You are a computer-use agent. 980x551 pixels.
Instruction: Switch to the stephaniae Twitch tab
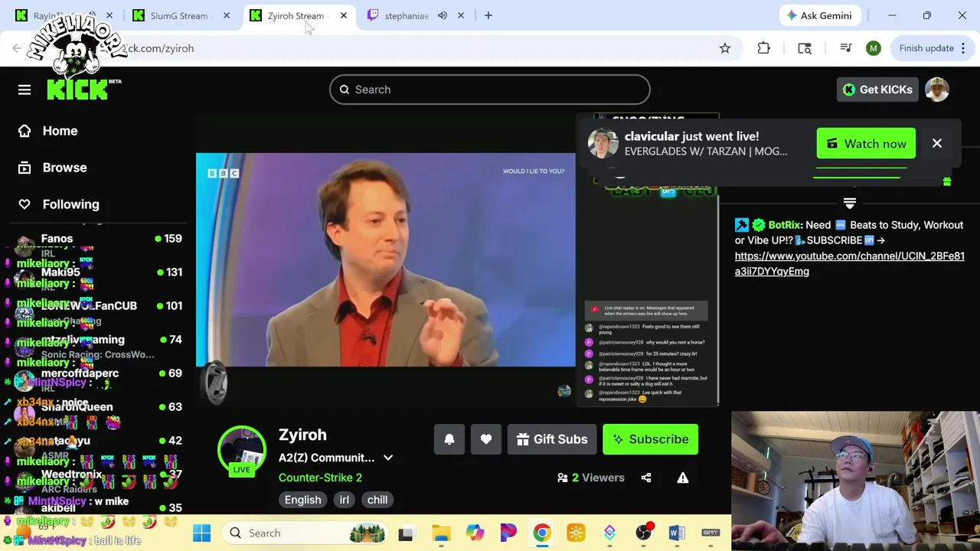coord(407,15)
